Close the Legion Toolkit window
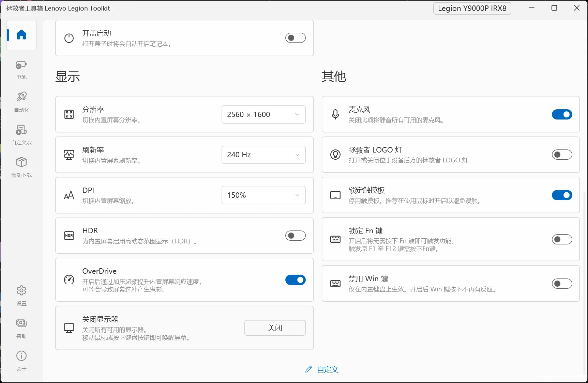The width and height of the screenshot is (588, 383). click(577, 8)
